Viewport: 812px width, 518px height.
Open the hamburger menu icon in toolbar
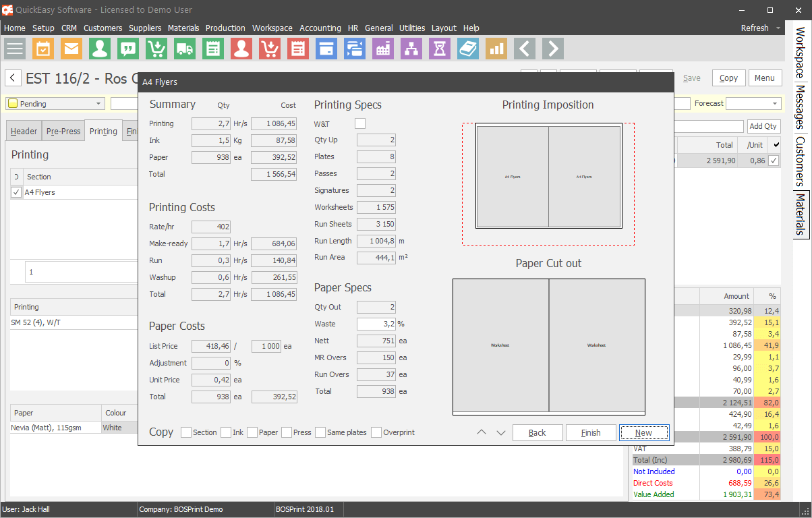pyautogui.click(x=16, y=49)
